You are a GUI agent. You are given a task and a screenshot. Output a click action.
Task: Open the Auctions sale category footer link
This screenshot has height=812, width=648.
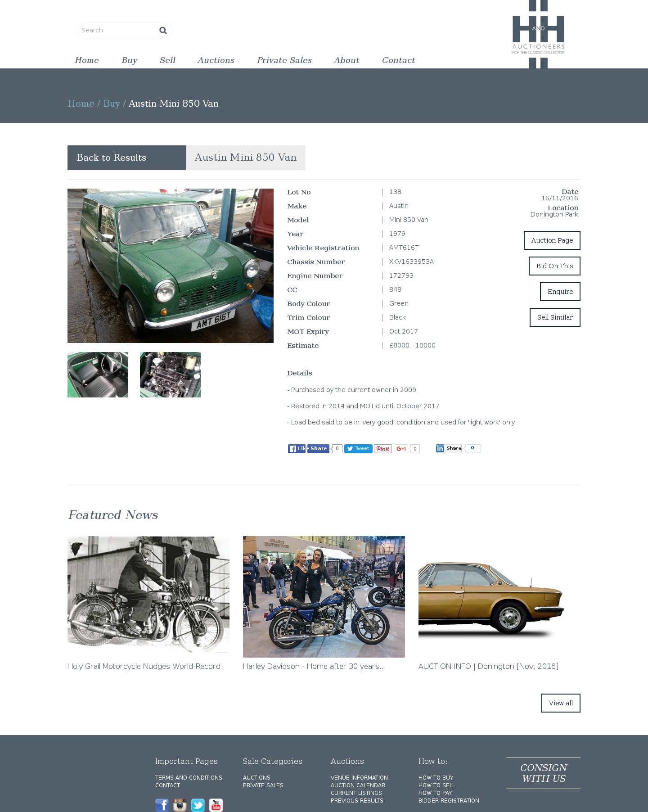coord(256,778)
